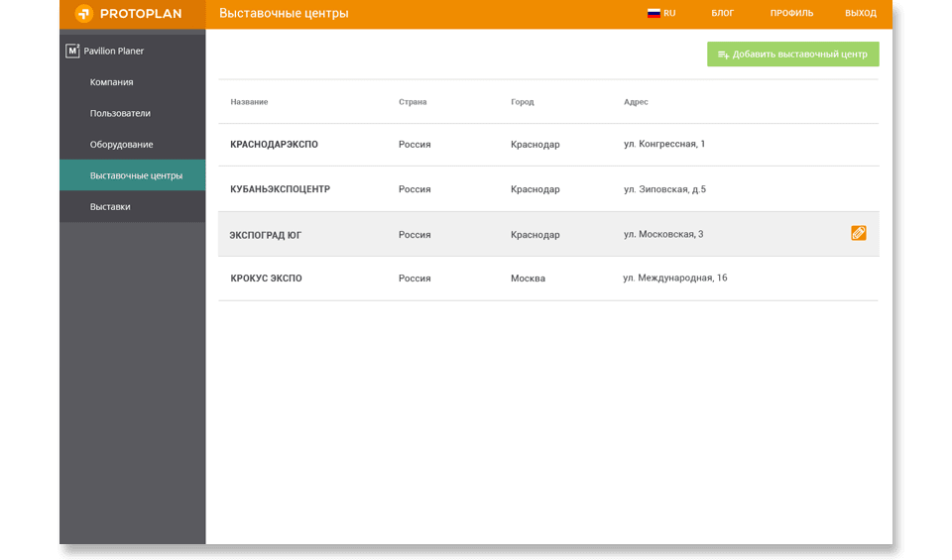Click Россия country in КРОКУС ЭКСПО row

coord(415,279)
